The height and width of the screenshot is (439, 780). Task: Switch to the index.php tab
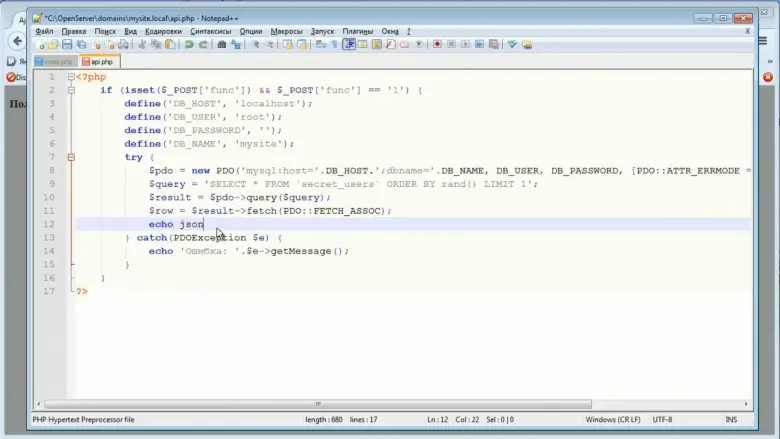click(56, 62)
